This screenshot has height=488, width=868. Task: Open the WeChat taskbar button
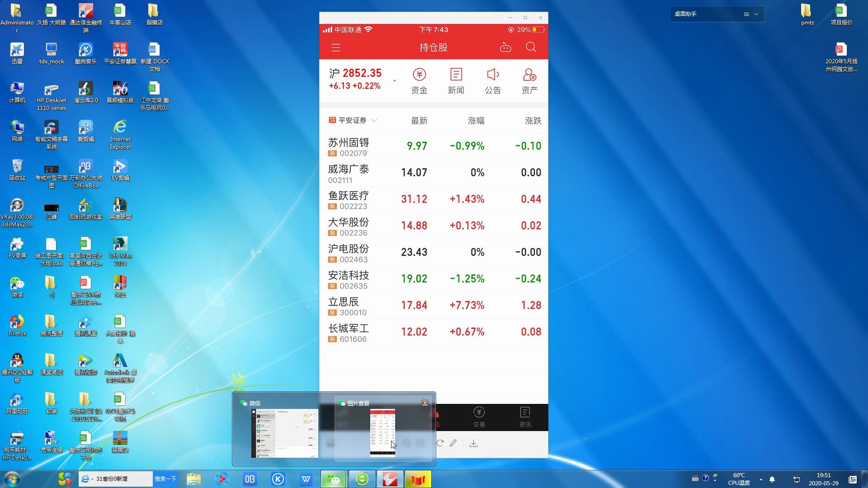tap(333, 479)
